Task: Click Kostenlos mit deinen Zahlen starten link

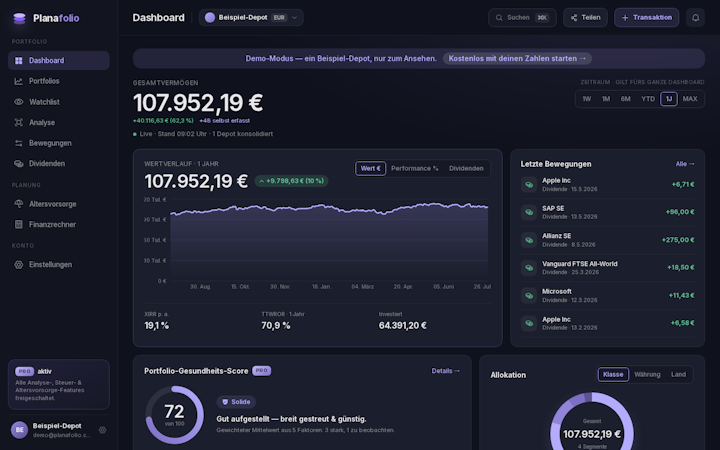Action: pos(517,58)
